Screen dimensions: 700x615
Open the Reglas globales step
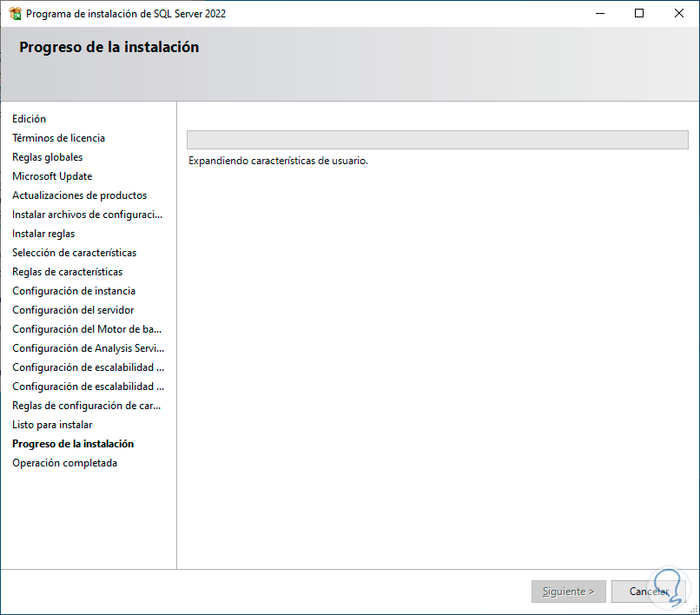(x=47, y=157)
